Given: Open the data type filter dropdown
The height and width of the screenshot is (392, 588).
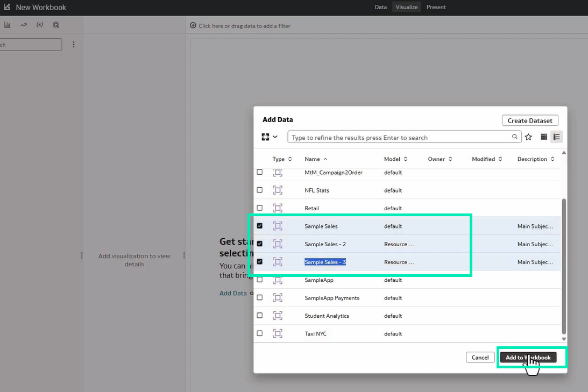Looking at the screenshot, I should click(x=270, y=137).
